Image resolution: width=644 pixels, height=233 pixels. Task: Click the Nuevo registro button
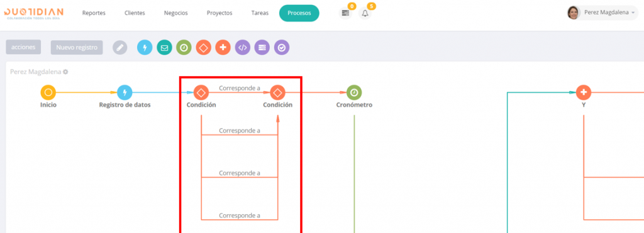tap(77, 47)
